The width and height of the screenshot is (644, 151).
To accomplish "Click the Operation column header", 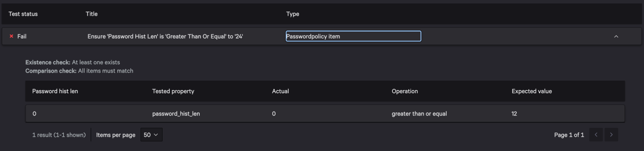I will pos(405,91).
